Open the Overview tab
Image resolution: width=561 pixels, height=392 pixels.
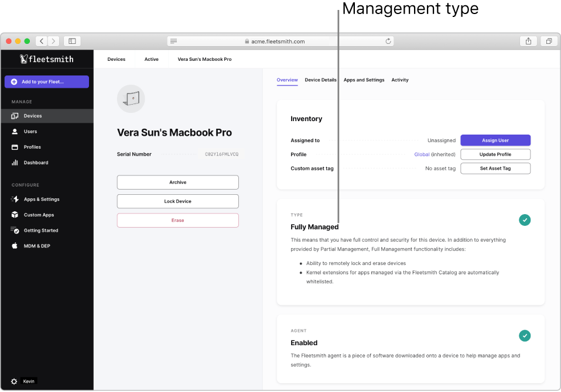point(287,80)
